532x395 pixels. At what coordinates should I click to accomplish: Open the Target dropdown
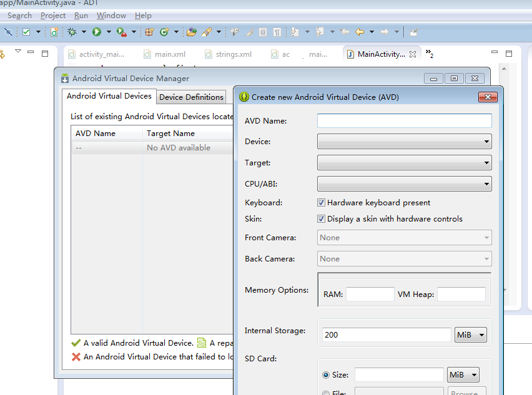click(x=405, y=163)
